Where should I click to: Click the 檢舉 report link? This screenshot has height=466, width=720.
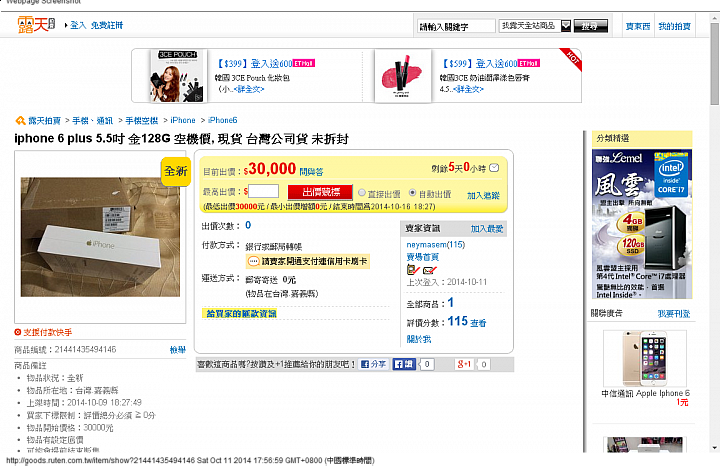pyautogui.click(x=178, y=350)
